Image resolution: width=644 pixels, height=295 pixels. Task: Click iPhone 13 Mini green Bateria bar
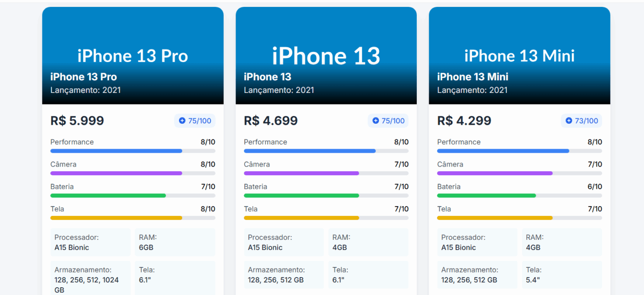(486, 196)
